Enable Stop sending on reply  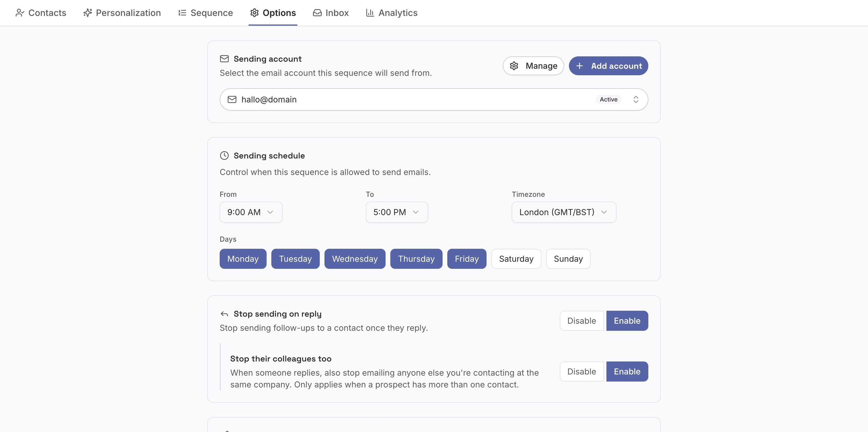tap(627, 320)
